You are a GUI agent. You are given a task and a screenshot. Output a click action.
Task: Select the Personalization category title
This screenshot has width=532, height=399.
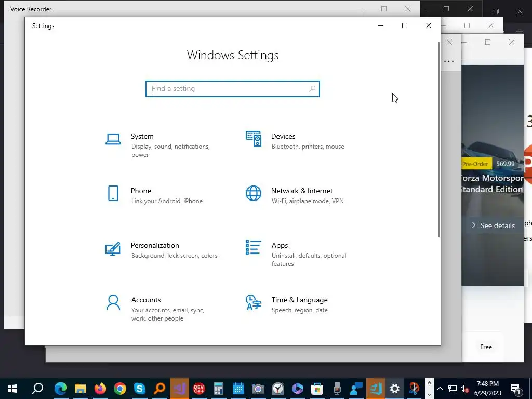(155, 245)
